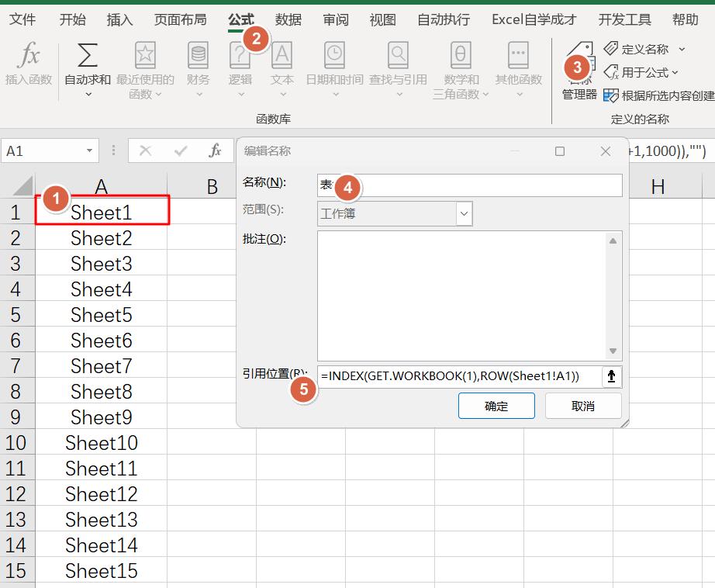Image resolution: width=715 pixels, height=588 pixels.
Task: Open the Financial functions icon
Action: [198, 55]
